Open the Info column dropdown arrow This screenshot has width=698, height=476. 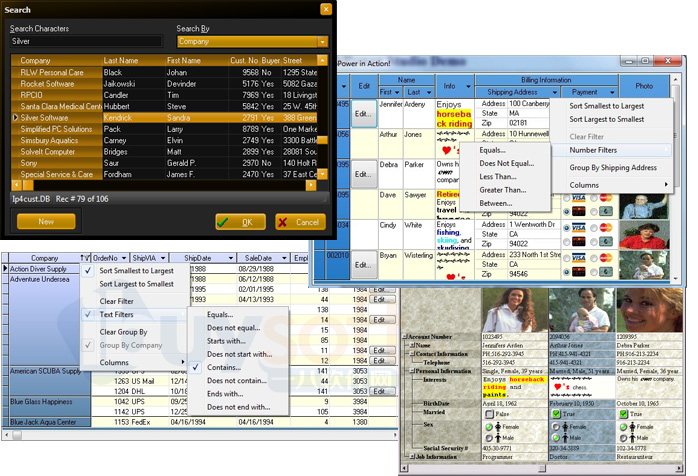coord(468,86)
